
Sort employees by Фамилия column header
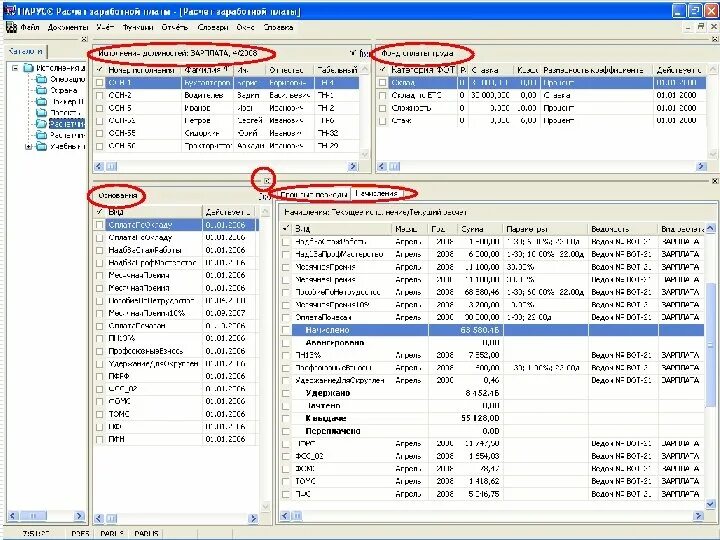point(208,70)
